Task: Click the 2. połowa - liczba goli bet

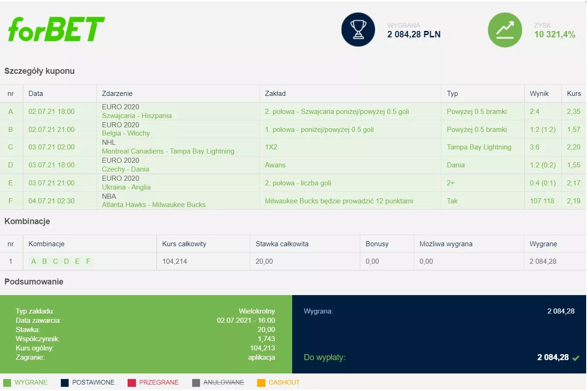Action: (298, 183)
